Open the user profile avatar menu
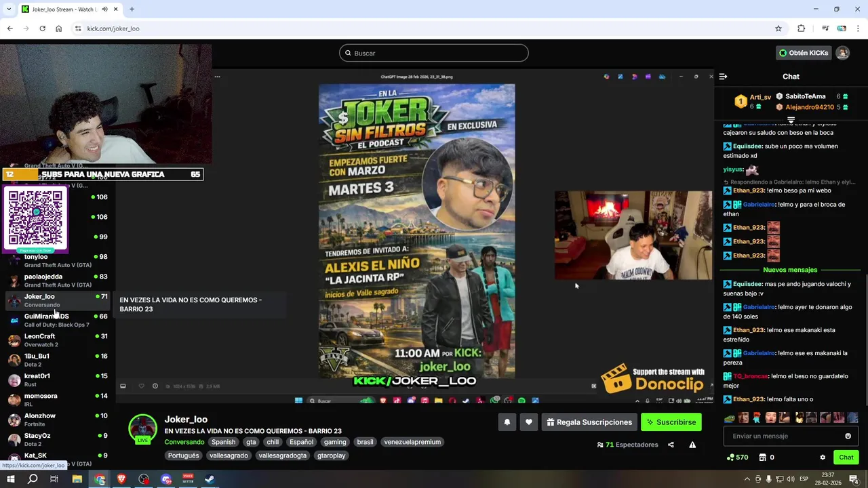 click(x=842, y=53)
